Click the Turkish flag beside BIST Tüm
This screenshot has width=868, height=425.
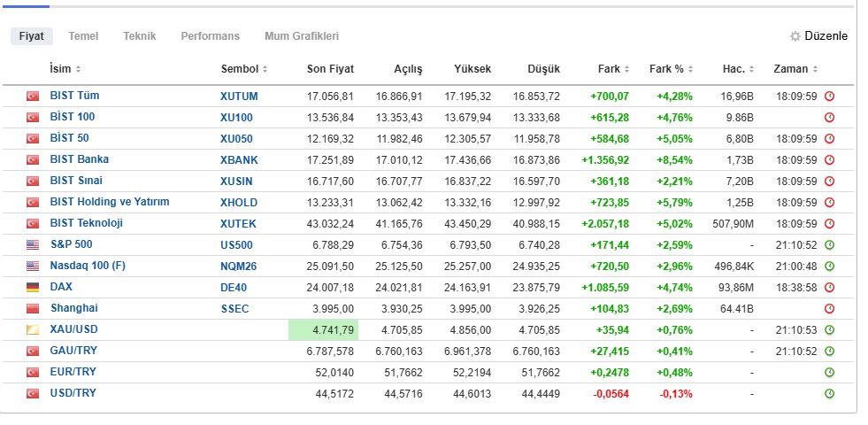33,97
